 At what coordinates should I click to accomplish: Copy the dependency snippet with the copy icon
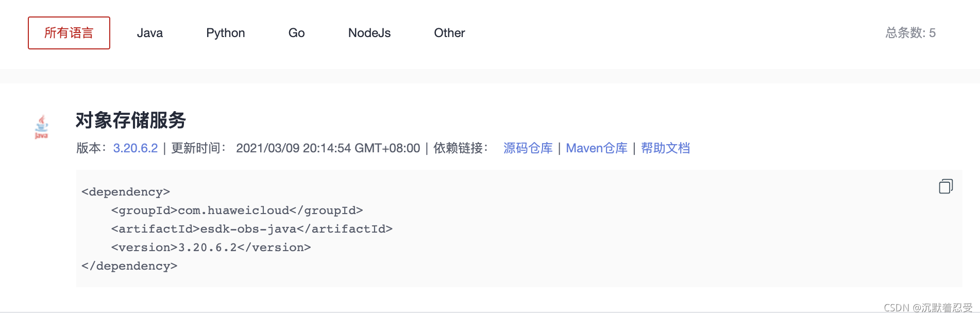(x=945, y=186)
